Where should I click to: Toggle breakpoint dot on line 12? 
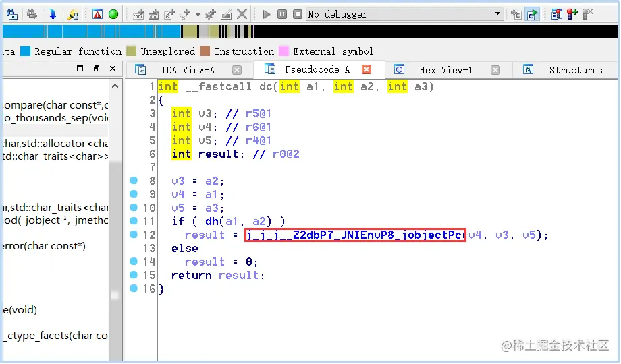134,234
